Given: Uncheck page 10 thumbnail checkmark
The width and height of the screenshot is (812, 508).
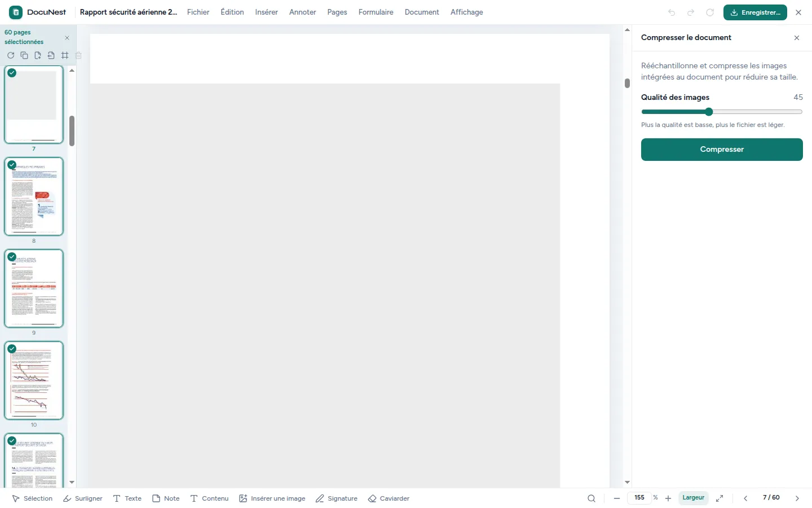Looking at the screenshot, I should click(12, 349).
